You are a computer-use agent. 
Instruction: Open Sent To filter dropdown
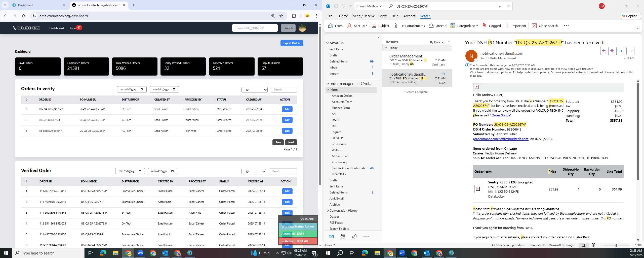point(357,26)
